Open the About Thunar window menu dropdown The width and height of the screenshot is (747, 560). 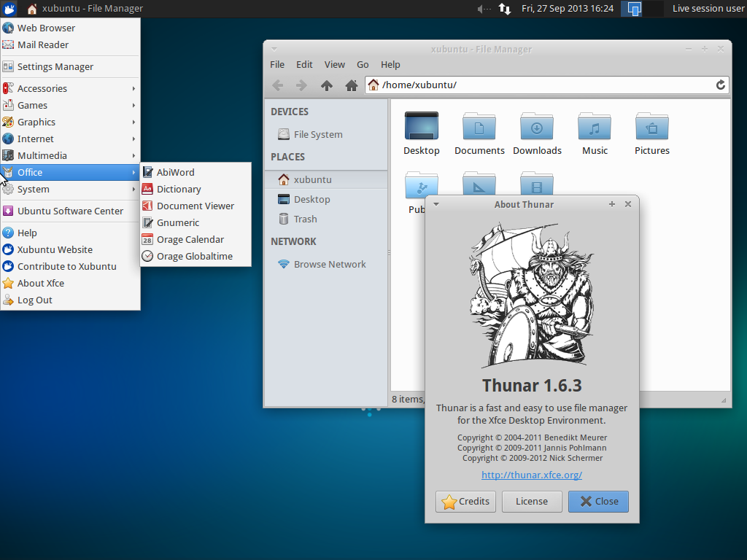pos(435,204)
